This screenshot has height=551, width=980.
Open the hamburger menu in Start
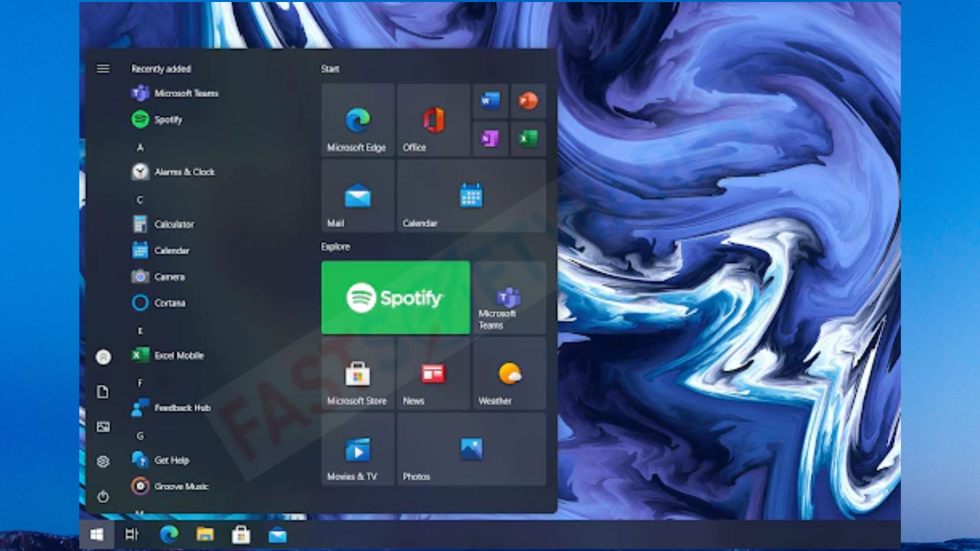103,68
